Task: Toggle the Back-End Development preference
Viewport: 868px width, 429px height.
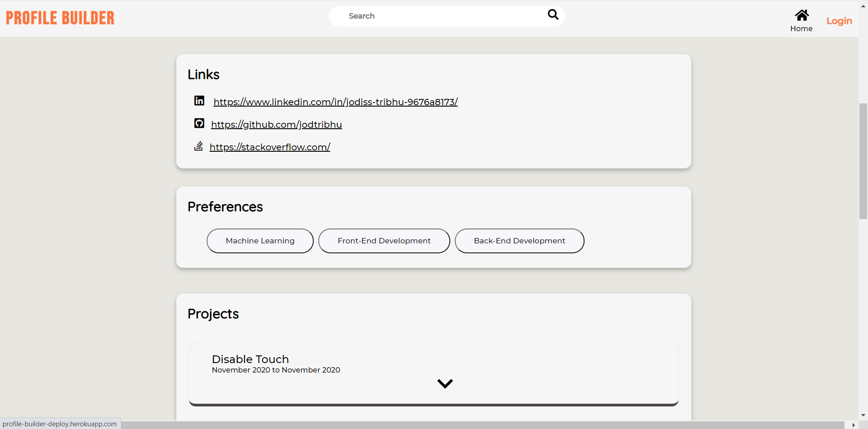Action: (519, 241)
